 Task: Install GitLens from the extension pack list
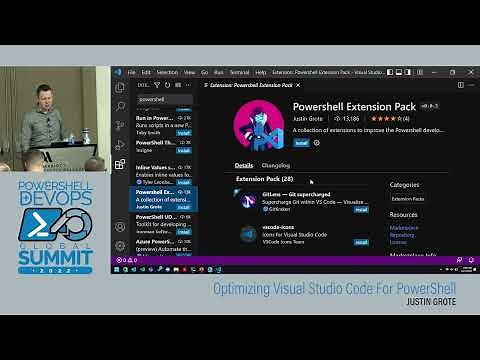(361, 210)
